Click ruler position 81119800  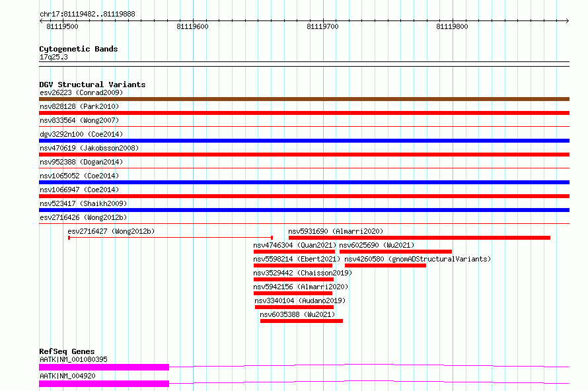[453, 26]
